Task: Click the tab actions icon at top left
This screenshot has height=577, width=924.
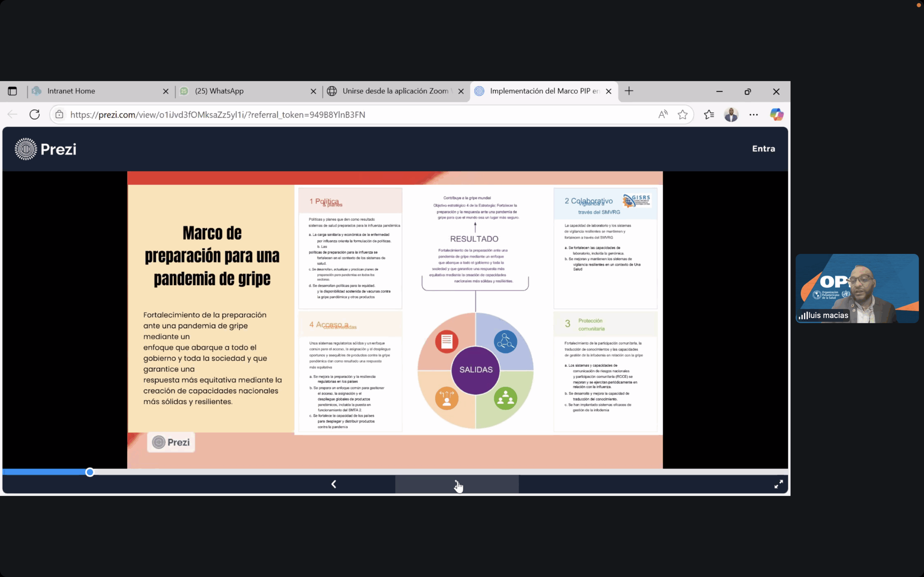Action: (x=12, y=91)
